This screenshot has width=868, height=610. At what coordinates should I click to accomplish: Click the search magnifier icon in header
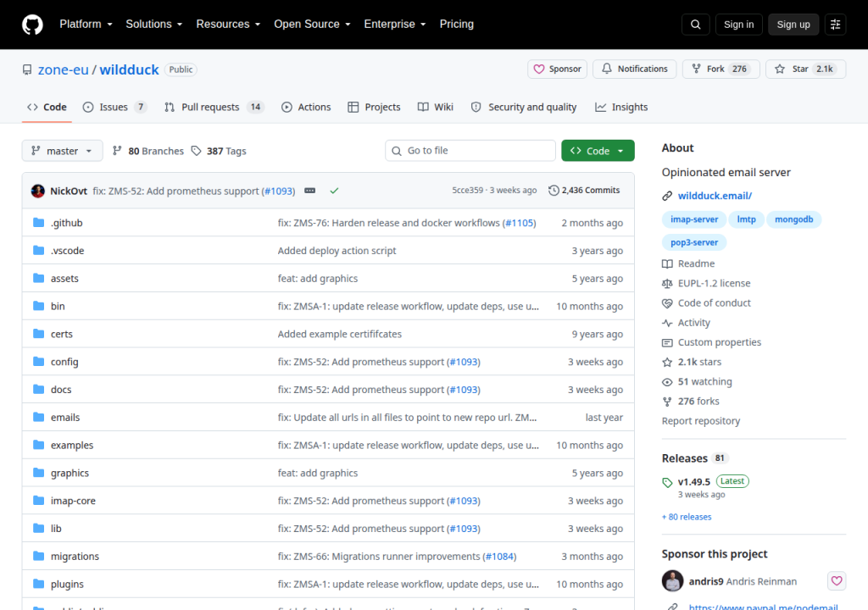[x=695, y=25]
